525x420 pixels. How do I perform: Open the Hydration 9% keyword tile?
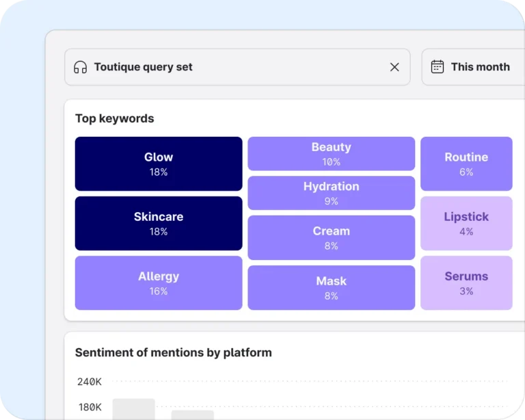pos(332,193)
